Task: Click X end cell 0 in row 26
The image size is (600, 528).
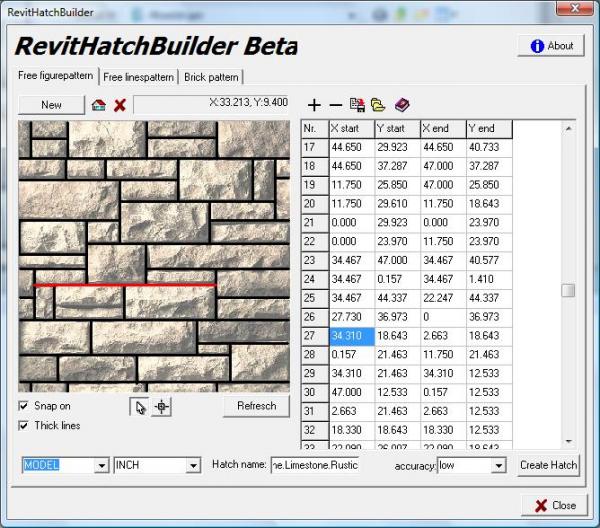Action: [x=443, y=317]
